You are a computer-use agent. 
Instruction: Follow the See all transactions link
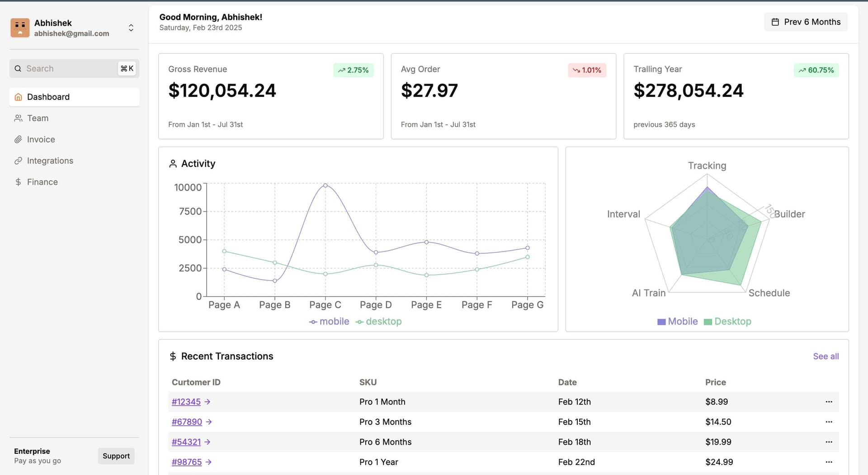click(826, 356)
